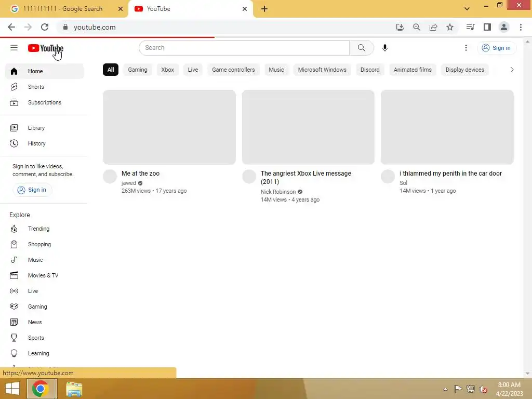Open Windows Start button

(12, 389)
